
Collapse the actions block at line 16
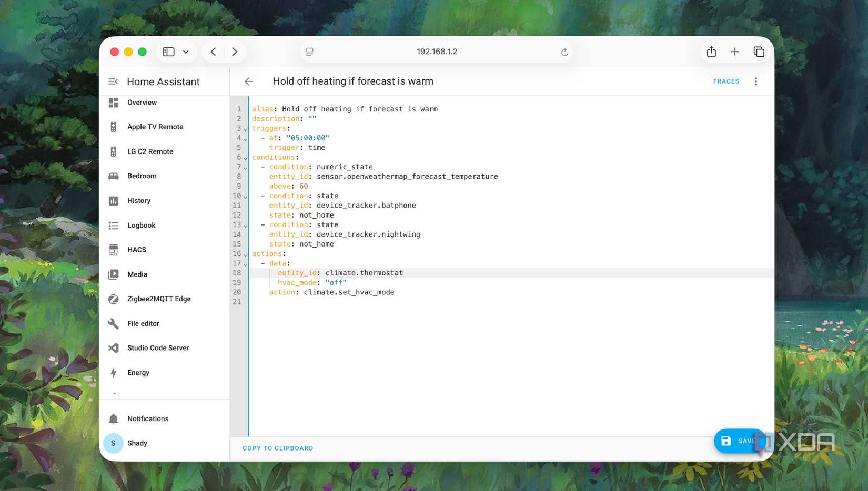point(245,254)
